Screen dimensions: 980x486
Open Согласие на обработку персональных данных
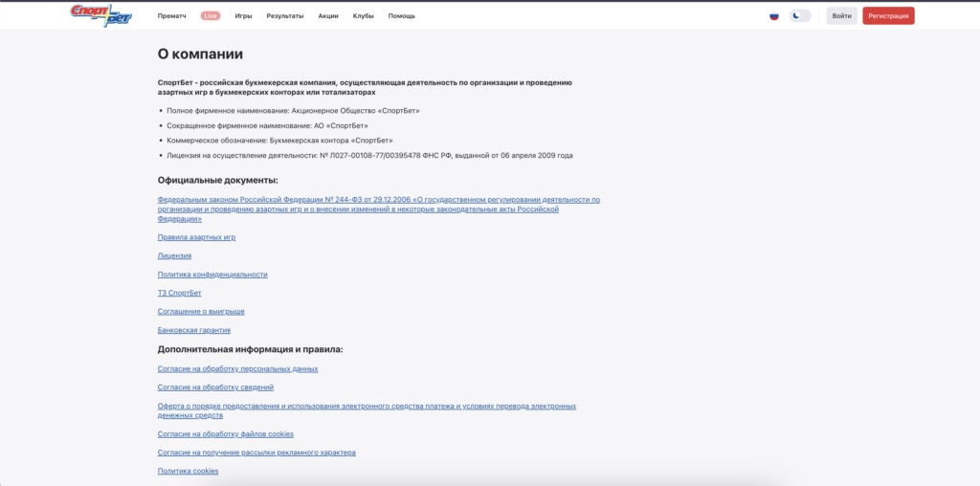click(x=237, y=369)
